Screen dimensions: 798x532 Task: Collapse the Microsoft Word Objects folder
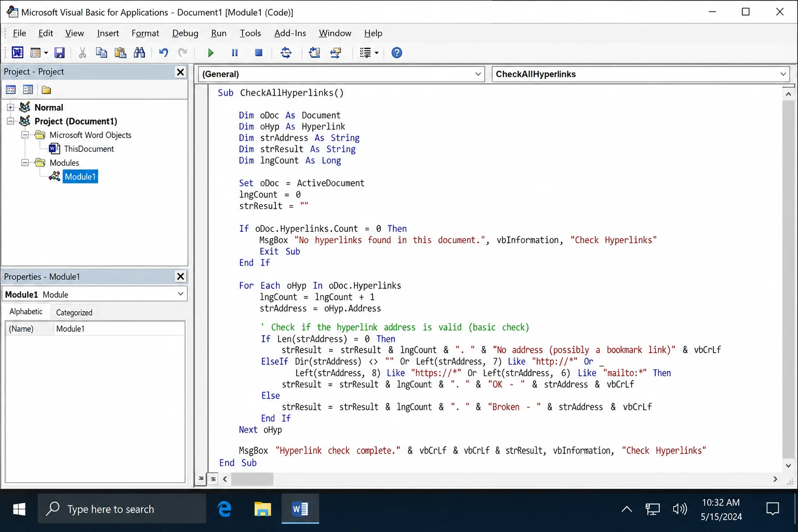point(24,135)
